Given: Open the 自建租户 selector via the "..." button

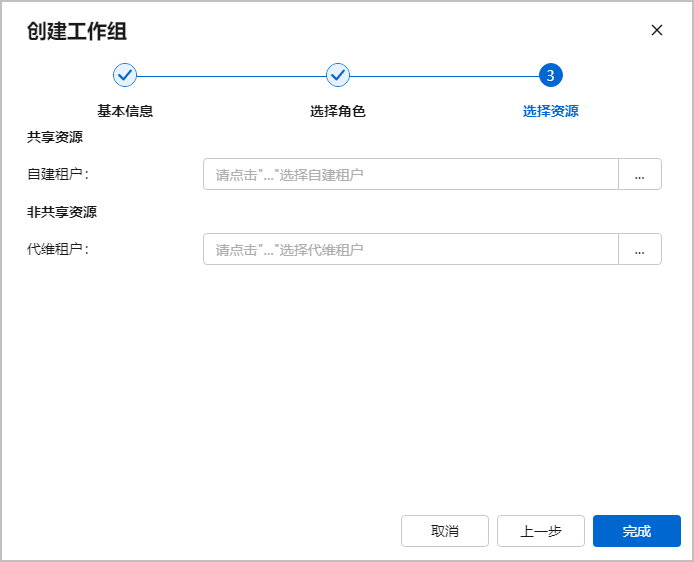Looking at the screenshot, I should (640, 174).
